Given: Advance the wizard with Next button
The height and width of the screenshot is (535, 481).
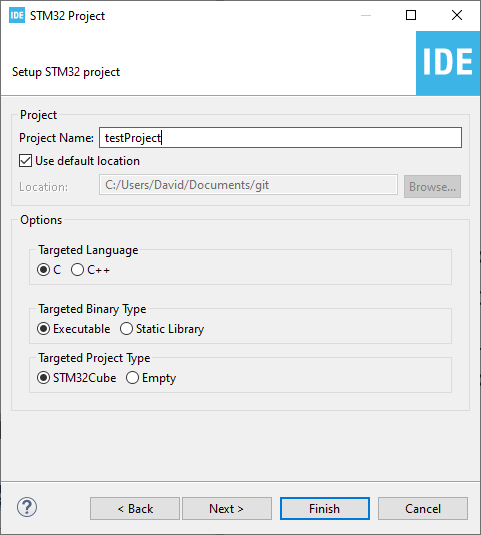Looking at the screenshot, I should pyautogui.click(x=227, y=509).
